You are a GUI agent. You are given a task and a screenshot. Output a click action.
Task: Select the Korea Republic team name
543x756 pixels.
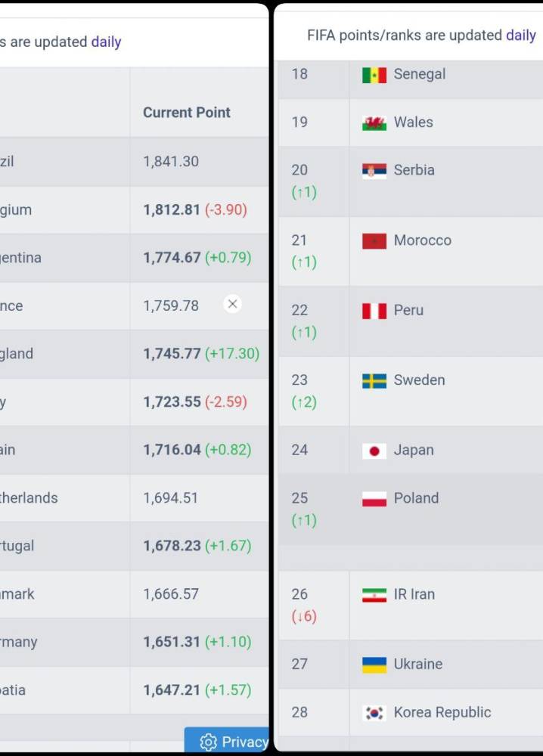click(442, 712)
